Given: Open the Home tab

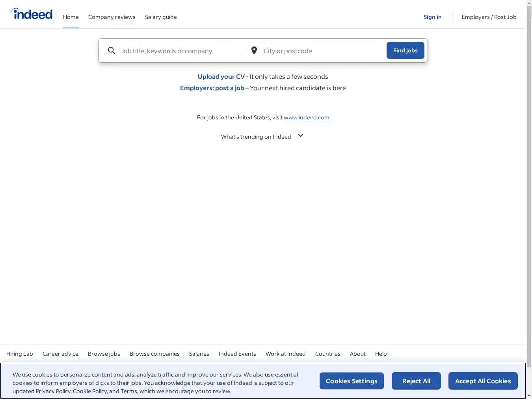Looking at the screenshot, I should point(71,17).
